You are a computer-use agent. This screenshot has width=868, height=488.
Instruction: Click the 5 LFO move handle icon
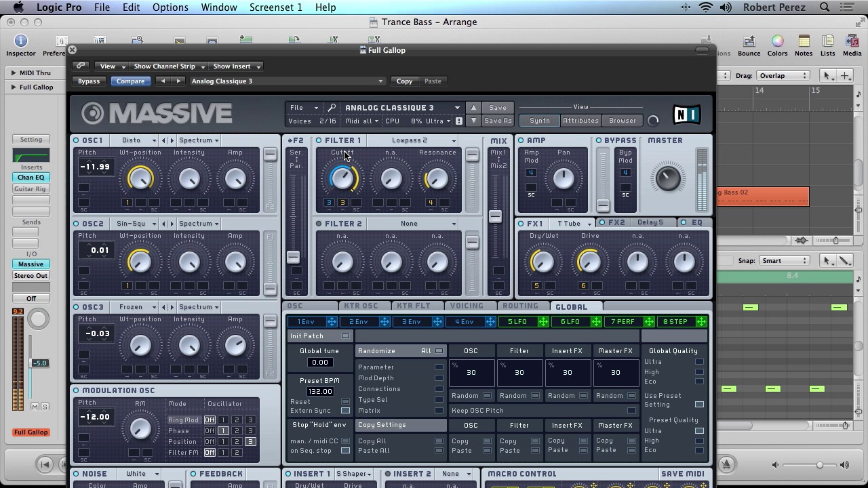pyautogui.click(x=543, y=322)
